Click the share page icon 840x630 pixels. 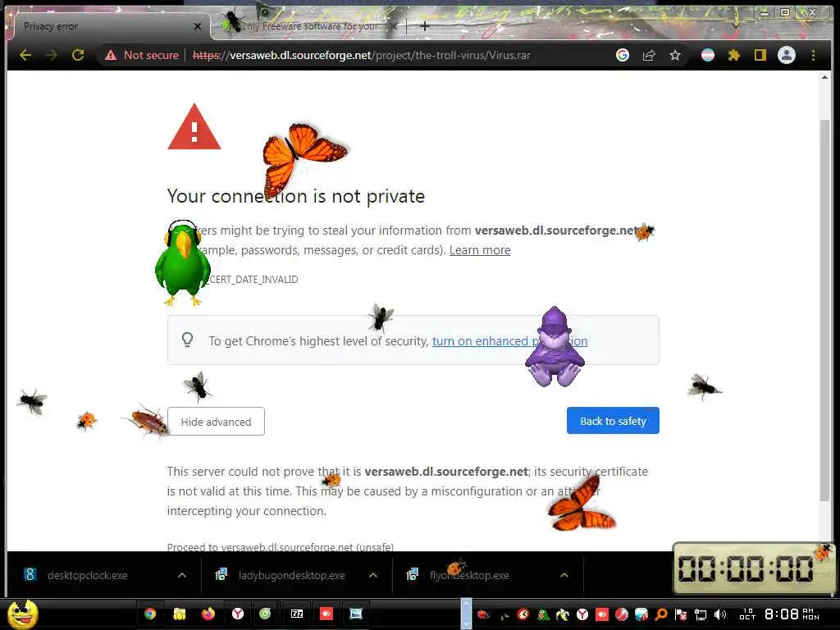pos(649,55)
